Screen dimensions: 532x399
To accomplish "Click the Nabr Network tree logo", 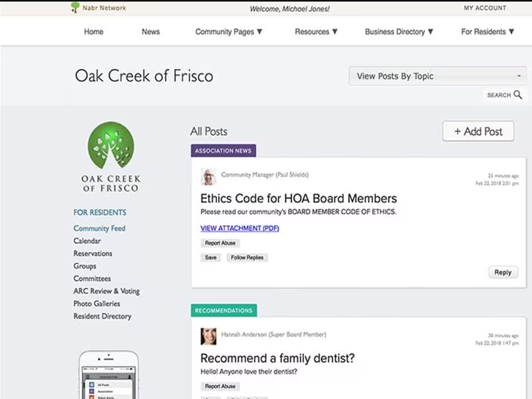I will (x=74, y=7).
